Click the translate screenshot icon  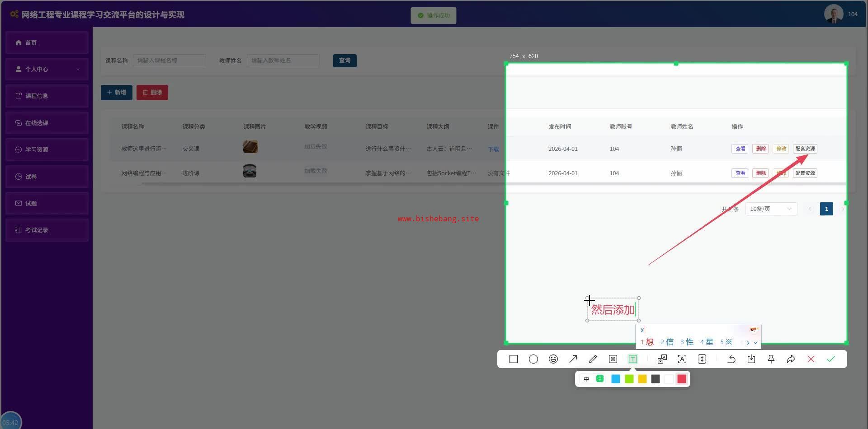[x=662, y=359]
